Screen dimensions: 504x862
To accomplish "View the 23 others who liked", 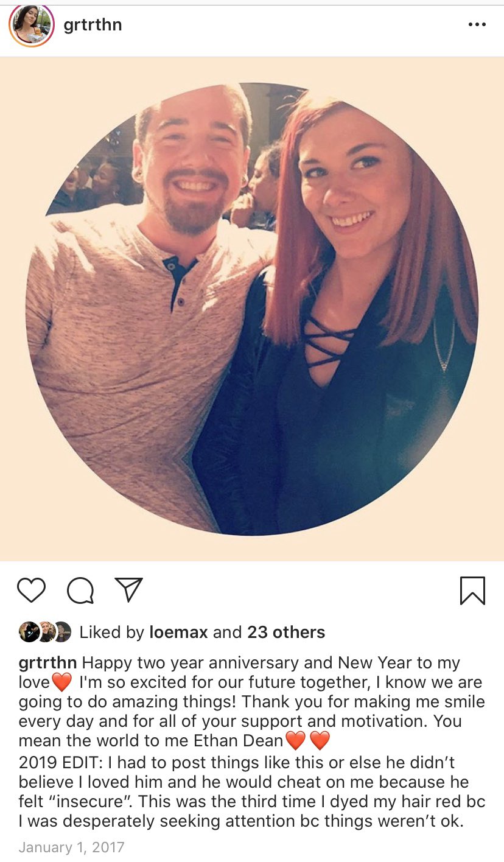I will [x=286, y=632].
